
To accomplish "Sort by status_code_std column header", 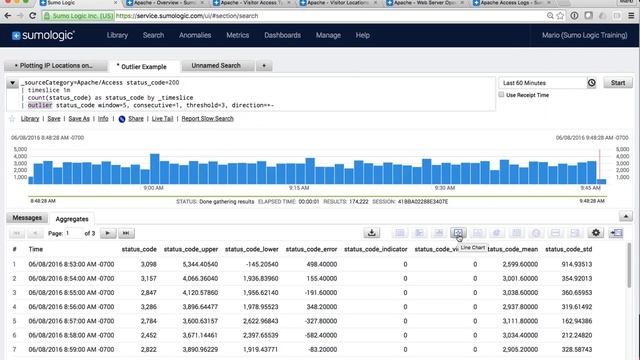I will click(569, 249).
